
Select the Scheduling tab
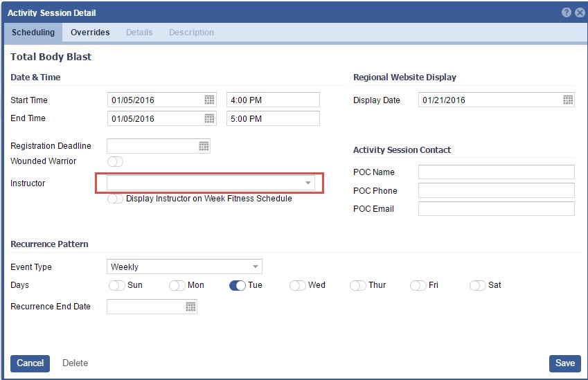[33, 33]
